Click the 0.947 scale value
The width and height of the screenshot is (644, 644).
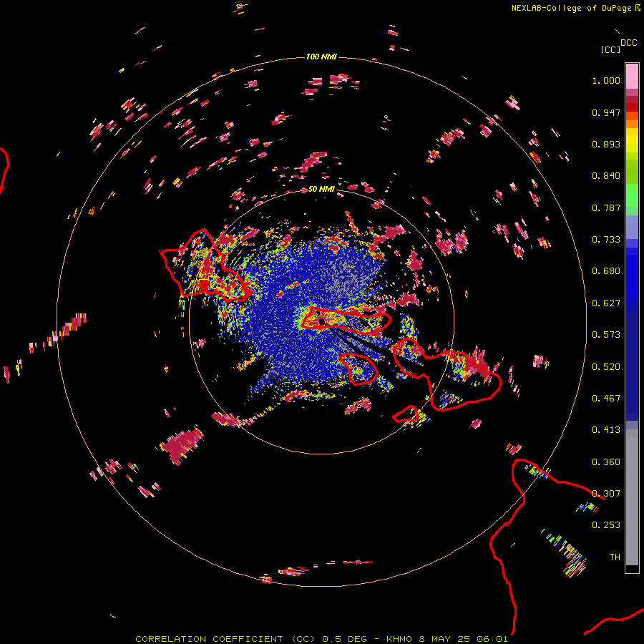(606, 112)
